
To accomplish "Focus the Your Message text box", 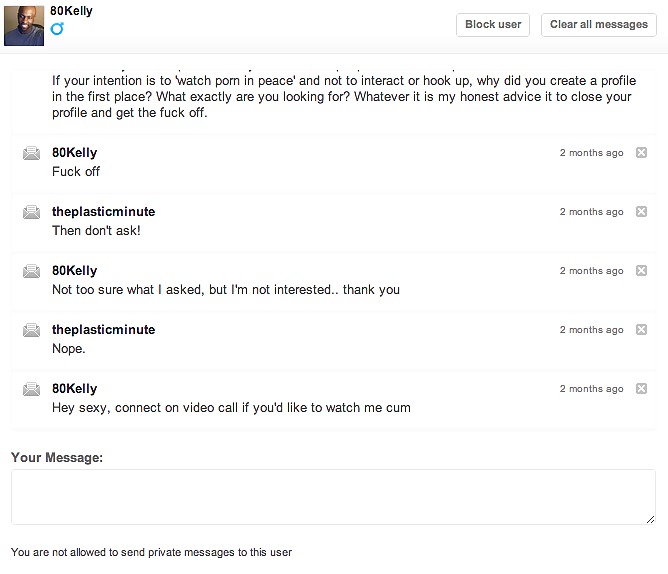I will (x=333, y=496).
